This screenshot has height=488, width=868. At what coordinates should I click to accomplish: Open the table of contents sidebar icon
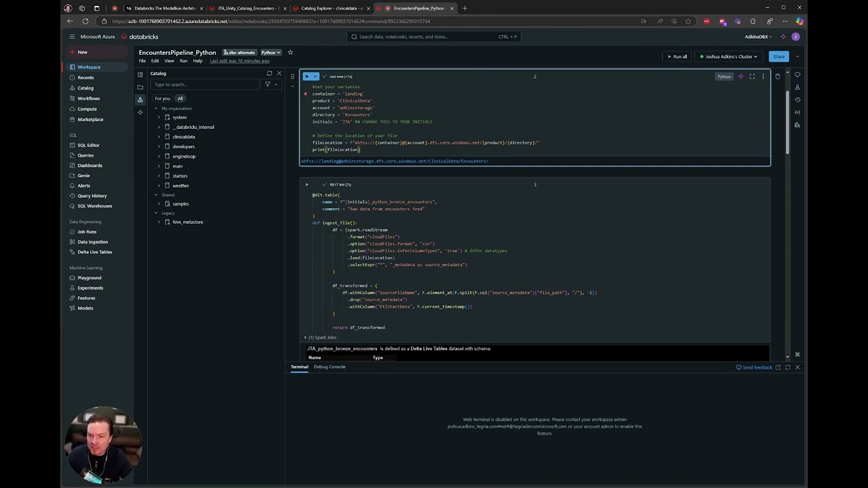(140, 75)
